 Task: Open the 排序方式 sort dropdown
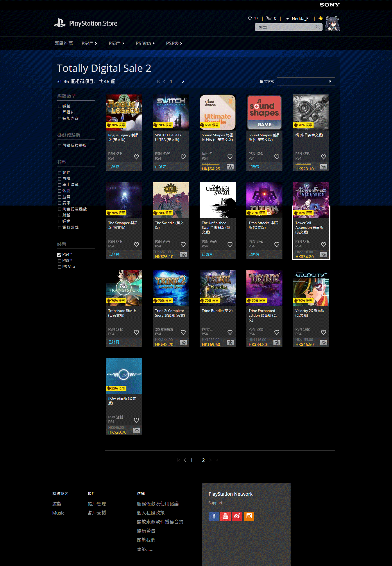click(x=306, y=81)
